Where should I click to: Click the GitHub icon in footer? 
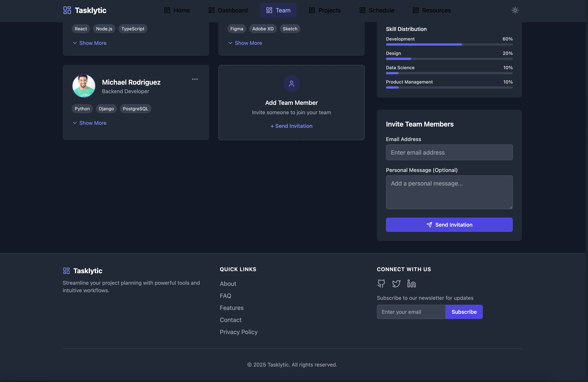[x=381, y=284]
